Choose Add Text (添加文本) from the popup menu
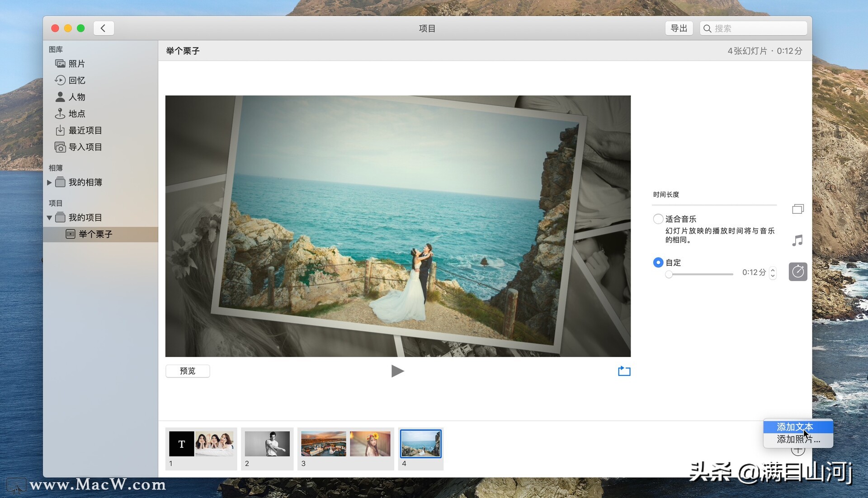 pyautogui.click(x=794, y=427)
